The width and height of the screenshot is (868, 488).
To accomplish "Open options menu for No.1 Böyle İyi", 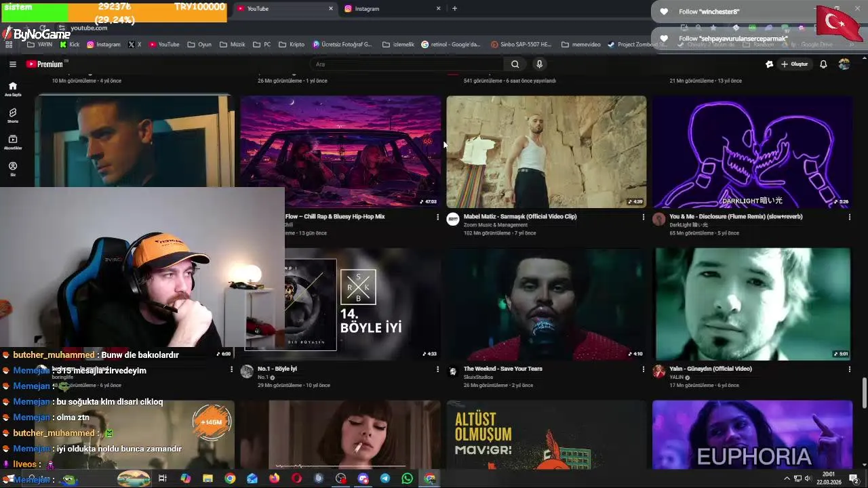I will coord(437,369).
